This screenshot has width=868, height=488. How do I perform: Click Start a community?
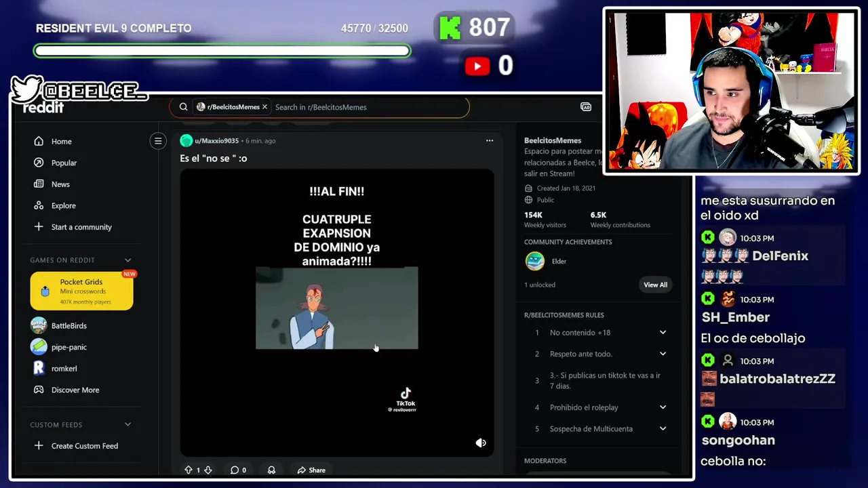click(81, 227)
